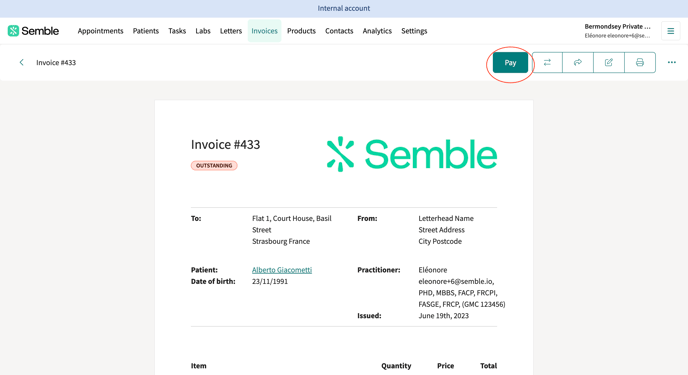Open the Labs menu item
This screenshot has width=688, height=375.
[x=203, y=31]
